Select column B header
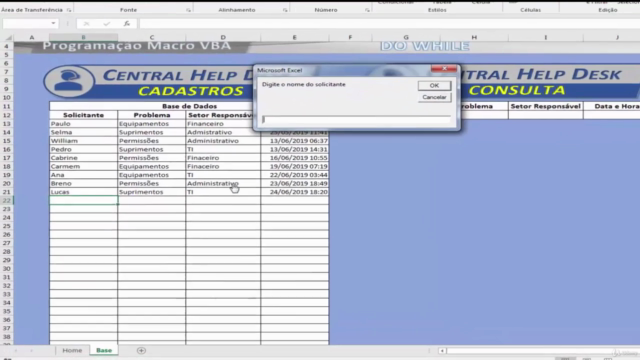The width and height of the screenshot is (640, 360). [83, 38]
